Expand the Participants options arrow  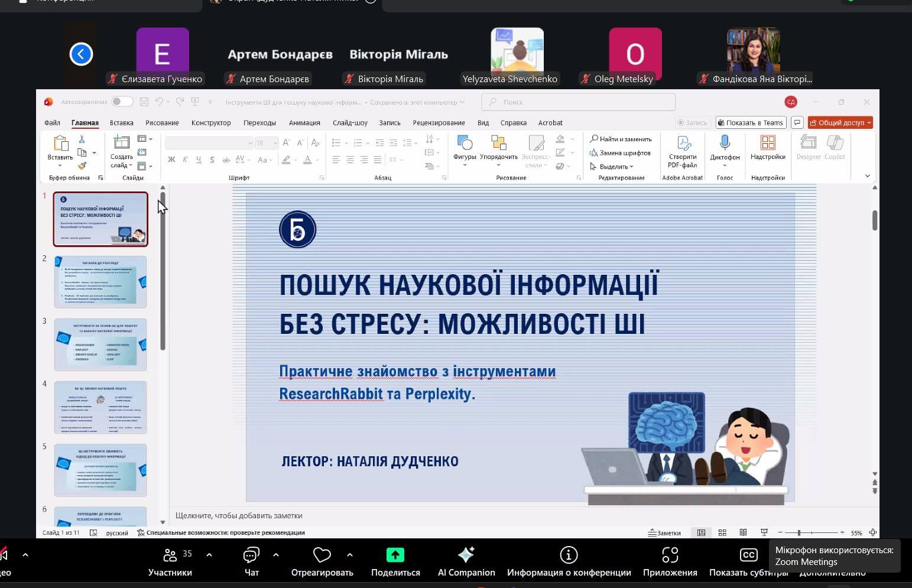click(209, 555)
